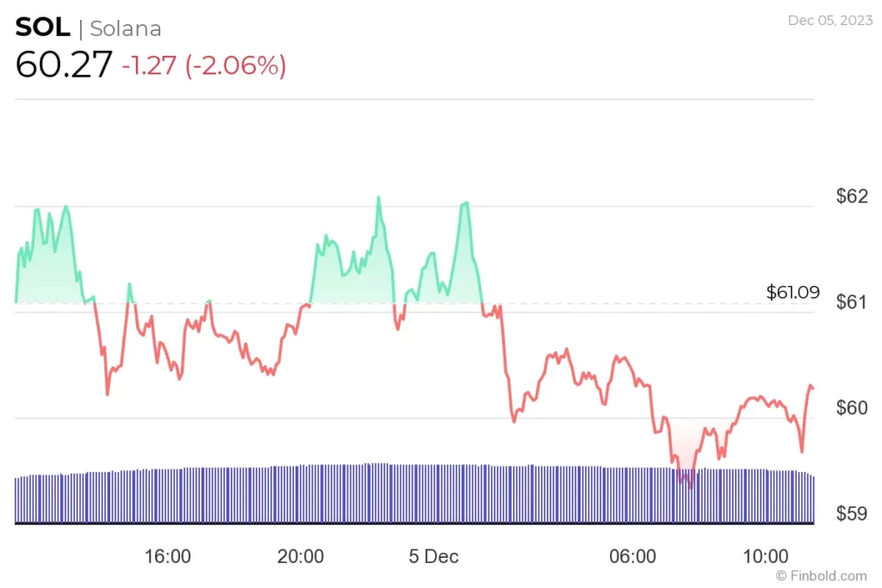Click the 60.27 current price
The height and width of the screenshot is (588, 882).
pos(64,65)
